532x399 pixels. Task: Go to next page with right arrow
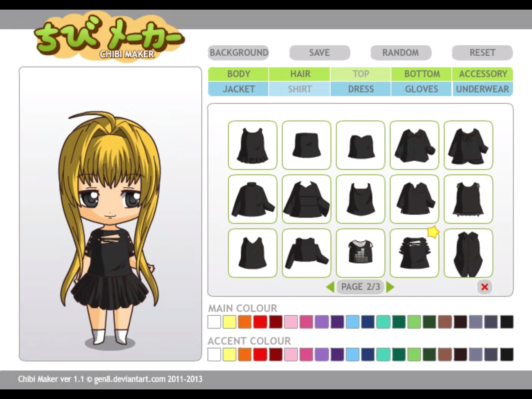[x=390, y=287]
